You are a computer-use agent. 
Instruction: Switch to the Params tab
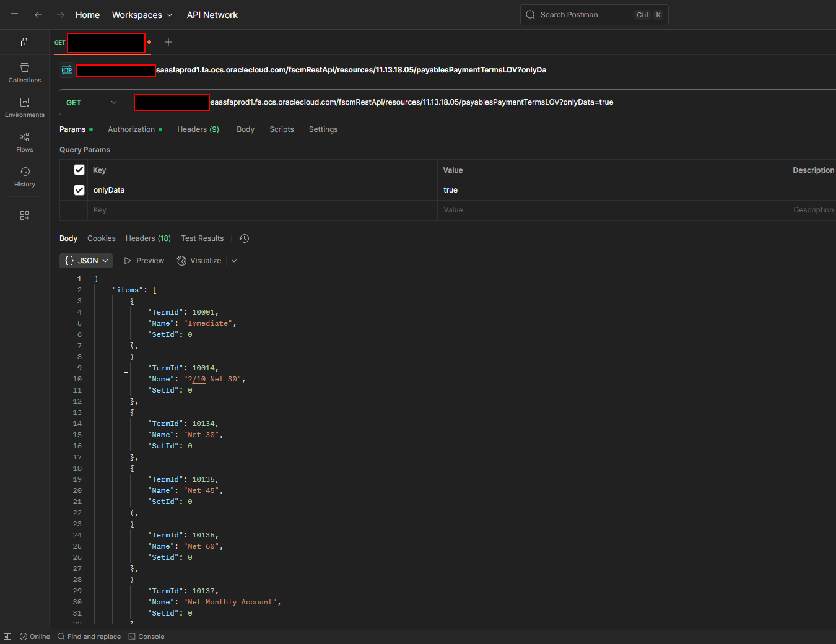click(76, 129)
